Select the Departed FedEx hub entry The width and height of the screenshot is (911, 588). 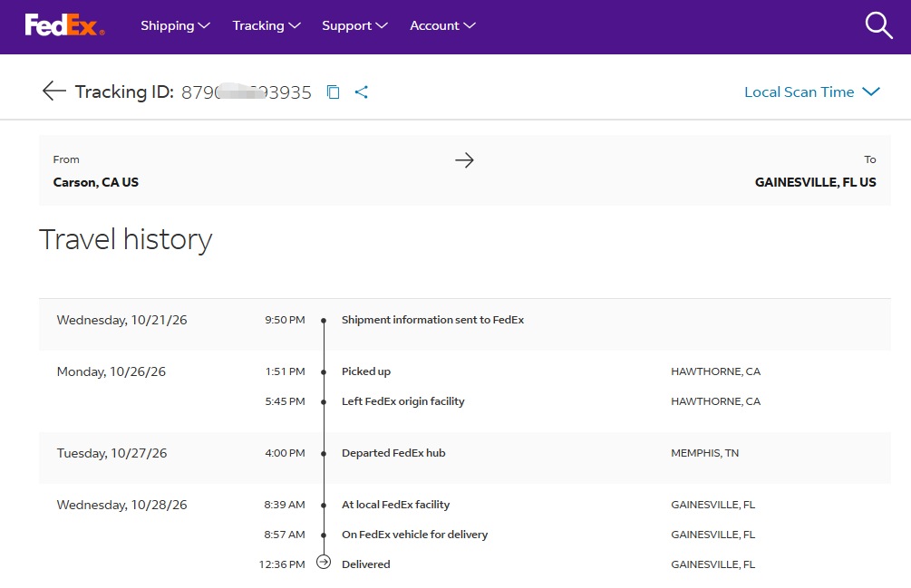click(393, 453)
